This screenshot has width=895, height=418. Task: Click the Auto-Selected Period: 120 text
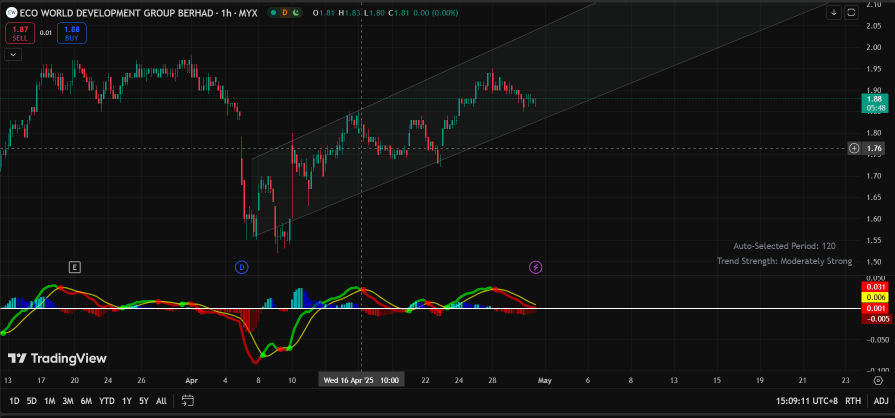784,246
